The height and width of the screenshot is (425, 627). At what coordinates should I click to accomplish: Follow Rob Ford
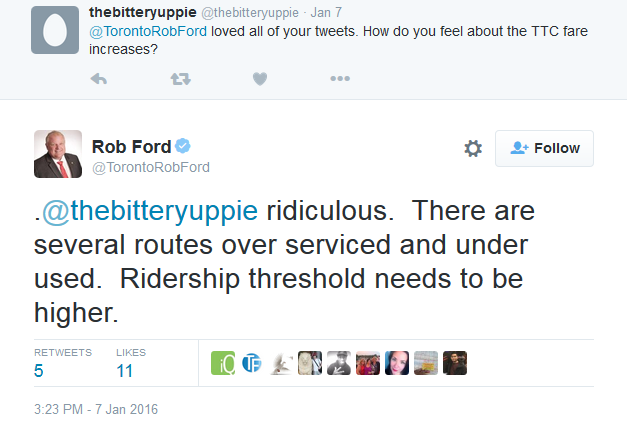pos(545,148)
